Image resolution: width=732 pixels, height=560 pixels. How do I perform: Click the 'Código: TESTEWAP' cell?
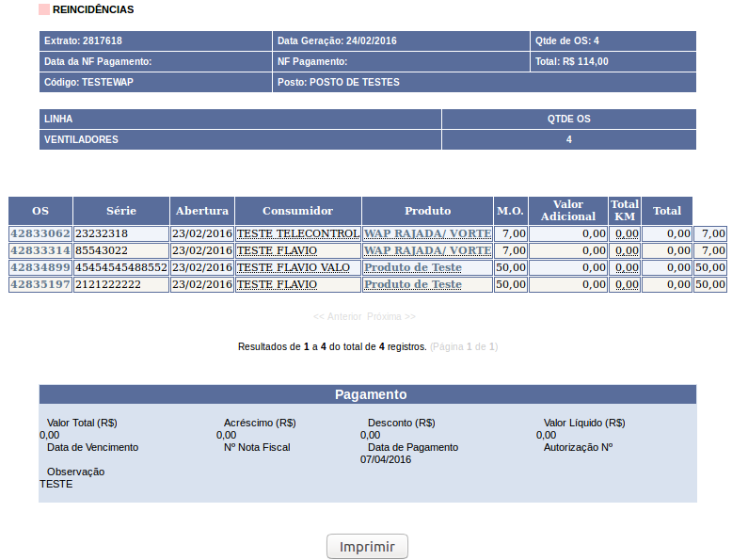[x=155, y=82]
